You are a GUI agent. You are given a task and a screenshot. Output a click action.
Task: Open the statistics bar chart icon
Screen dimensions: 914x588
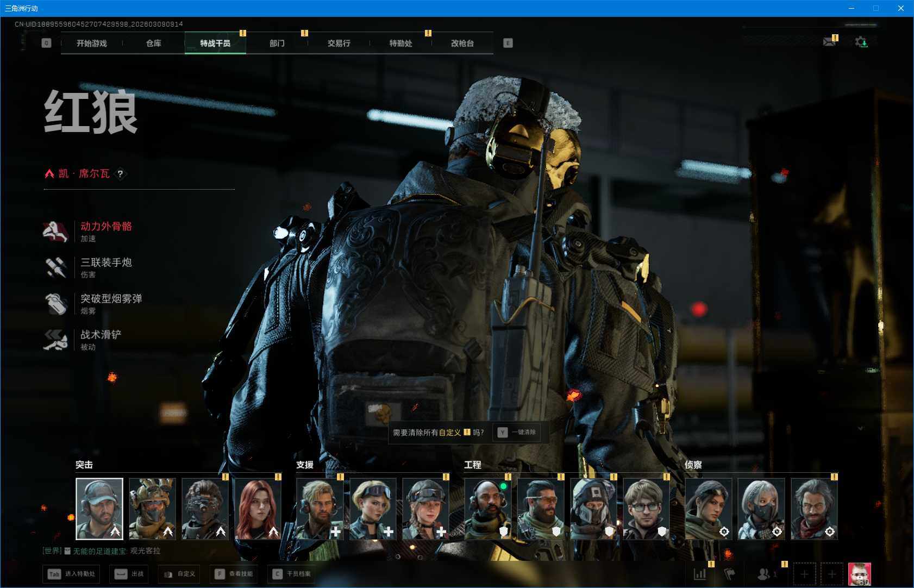coord(700,574)
